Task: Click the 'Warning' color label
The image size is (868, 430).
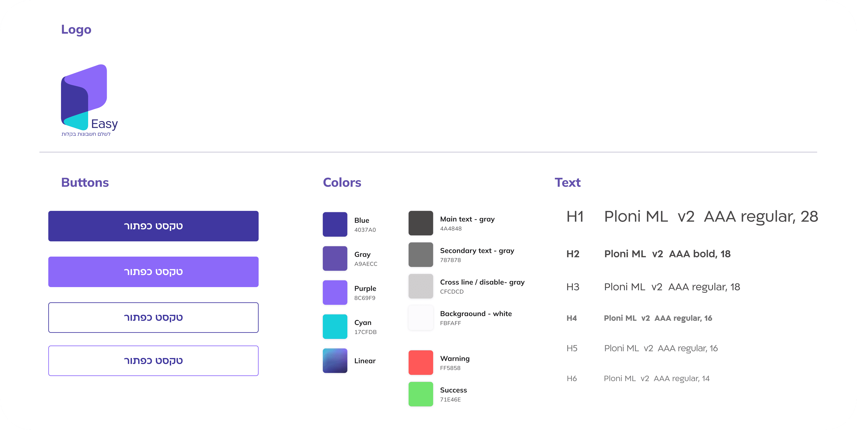Action: (455, 359)
